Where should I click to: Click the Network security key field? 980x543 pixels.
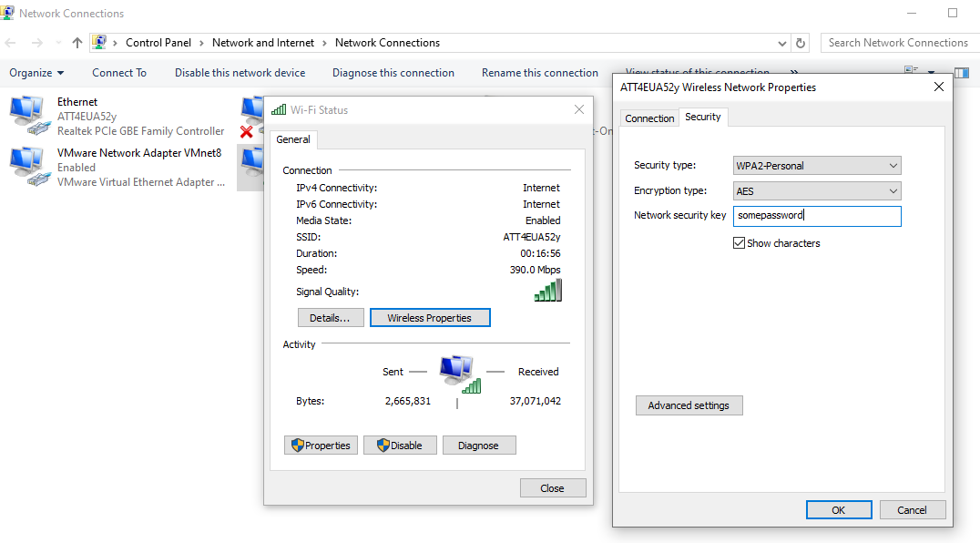tap(817, 216)
